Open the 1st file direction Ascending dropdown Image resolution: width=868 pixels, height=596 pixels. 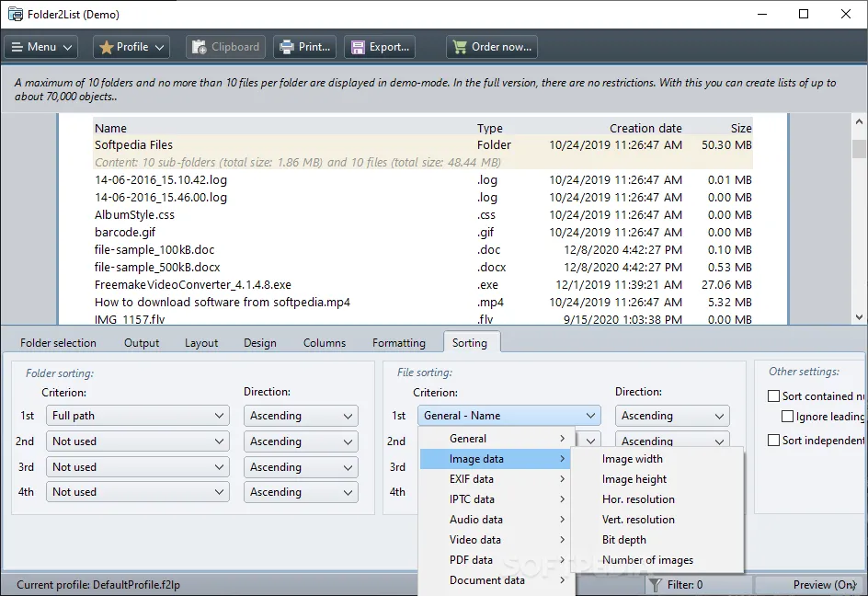(x=672, y=416)
